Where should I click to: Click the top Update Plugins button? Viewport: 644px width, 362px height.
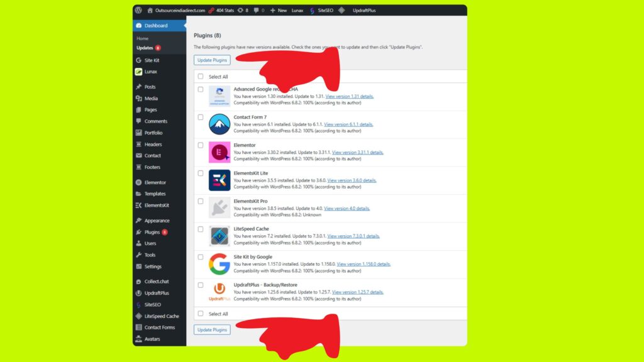212,59
